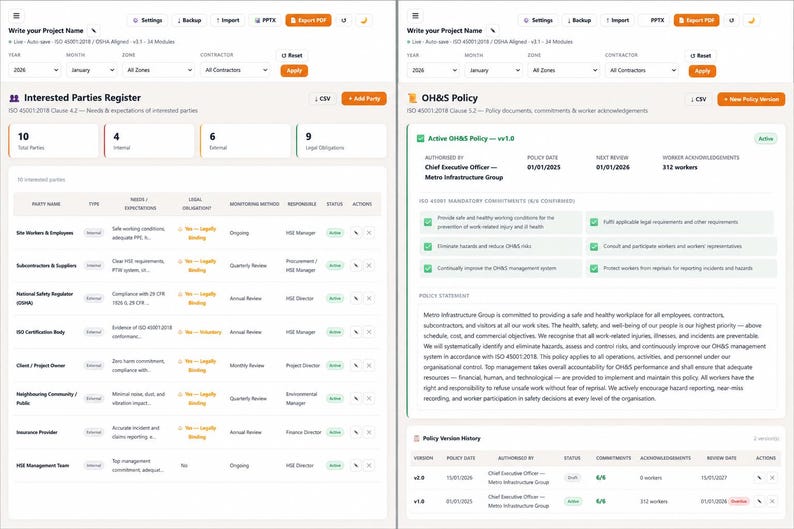Edit ISO Certification Body row
Image resolution: width=794 pixels, height=529 pixels.
(x=356, y=332)
